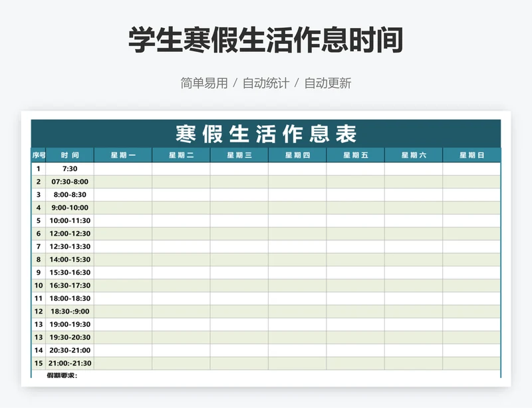Click the 16:30-17:30 time cell
Screen dimensions: 532x408
(x=70, y=286)
